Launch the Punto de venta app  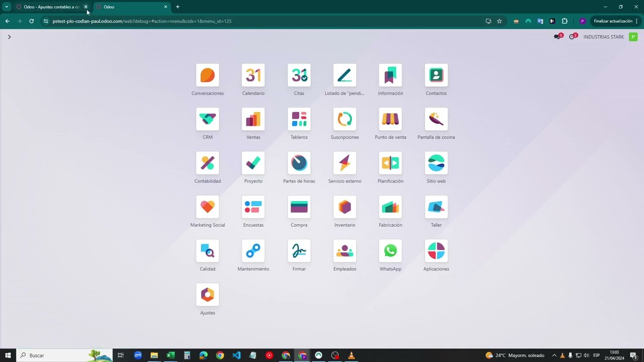pyautogui.click(x=390, y=119)
